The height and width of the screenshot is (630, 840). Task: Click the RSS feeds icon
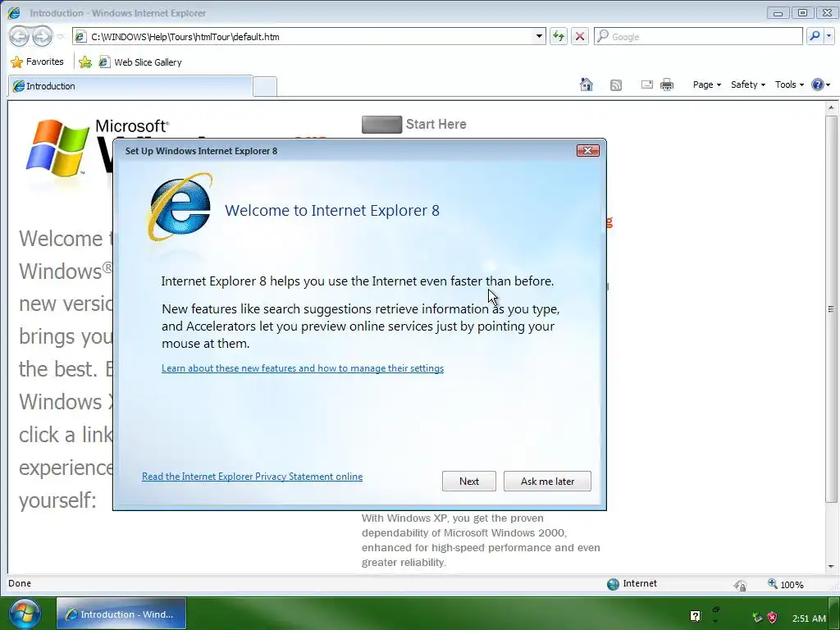[x=616, y=84]
